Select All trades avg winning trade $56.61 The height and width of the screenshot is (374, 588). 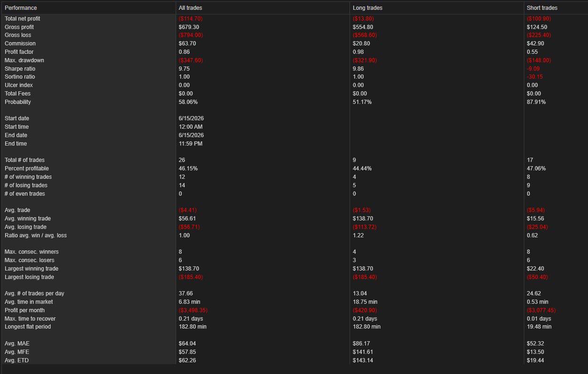[x=187, y=219]
